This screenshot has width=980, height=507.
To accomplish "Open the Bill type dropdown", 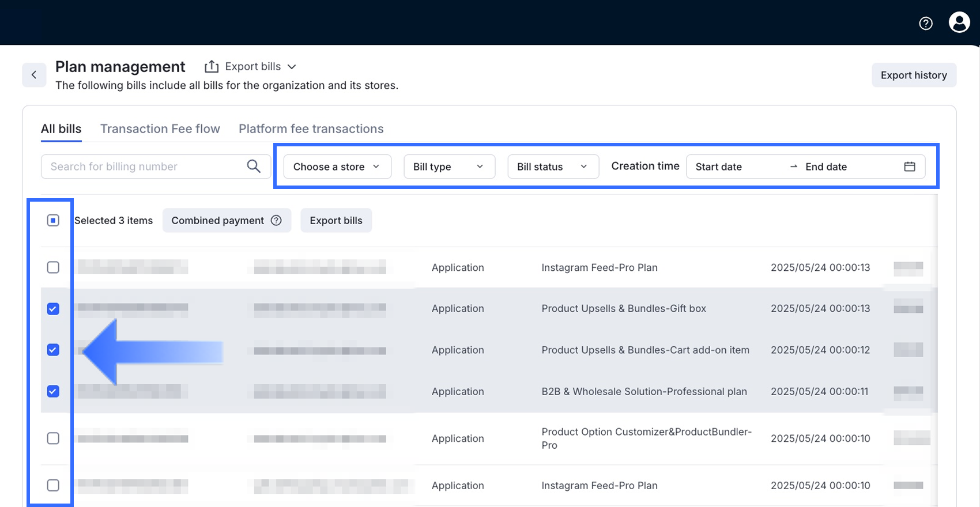I will tap(449, 167).
